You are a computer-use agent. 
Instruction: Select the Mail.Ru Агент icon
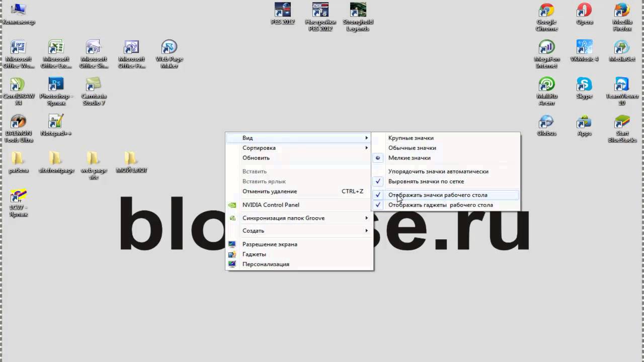(546, 92)
